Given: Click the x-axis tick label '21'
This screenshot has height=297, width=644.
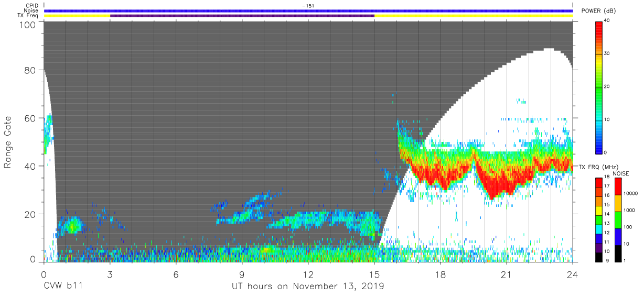Looking at the screenshot, I should (x=507, y=274).
